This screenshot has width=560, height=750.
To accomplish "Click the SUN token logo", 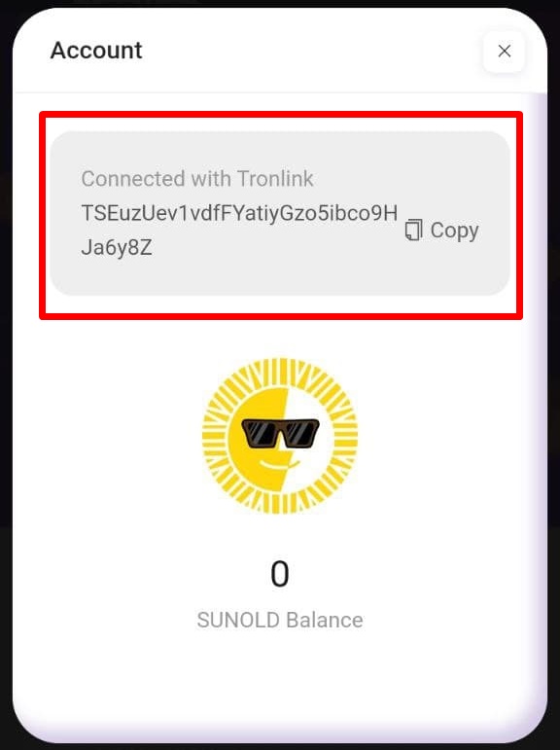I will tap(280, 436).
